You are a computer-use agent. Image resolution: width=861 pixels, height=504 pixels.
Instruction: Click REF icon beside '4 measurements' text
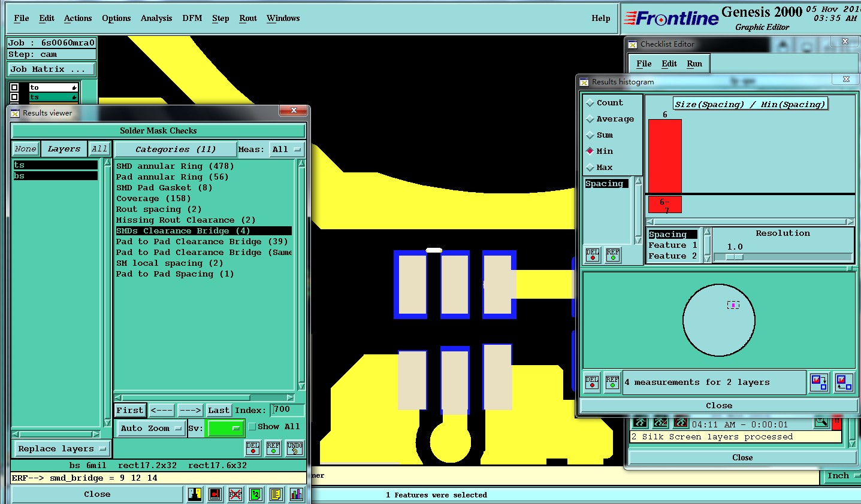612,382
